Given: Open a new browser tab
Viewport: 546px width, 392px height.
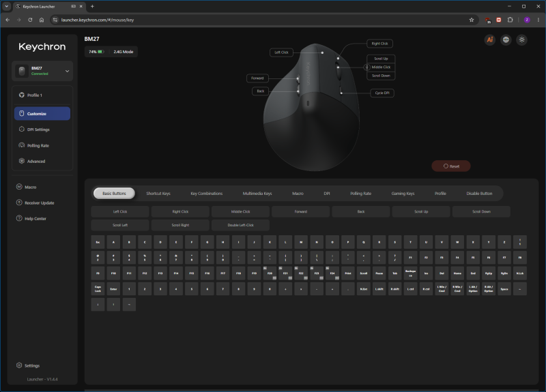Looking at the screenshot, I should point(92,6).
